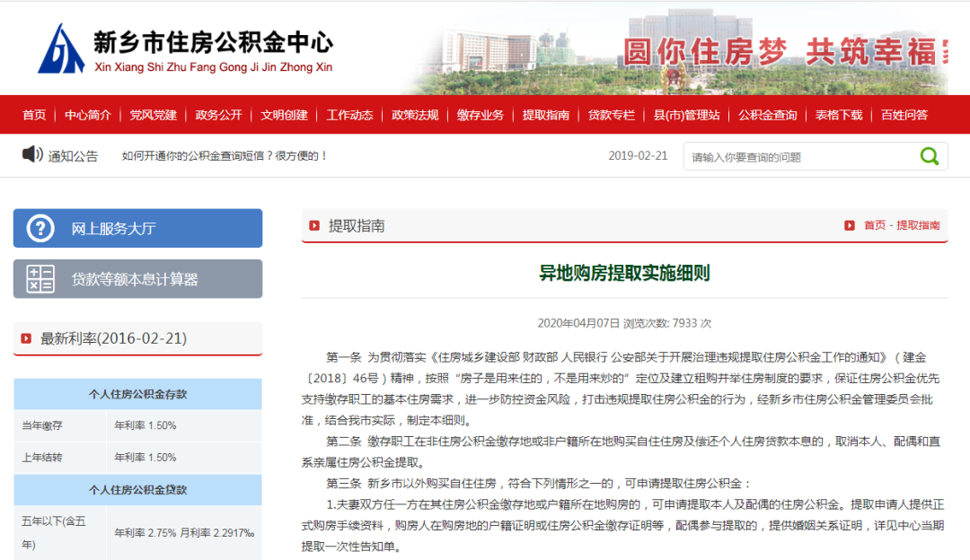Click the 当年缴存 row label

click(x=42, y=426)
